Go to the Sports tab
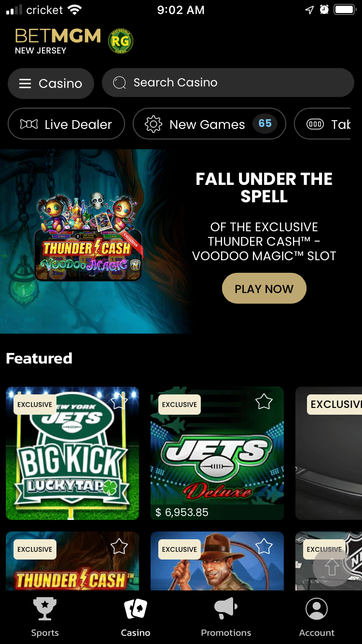 45,617
